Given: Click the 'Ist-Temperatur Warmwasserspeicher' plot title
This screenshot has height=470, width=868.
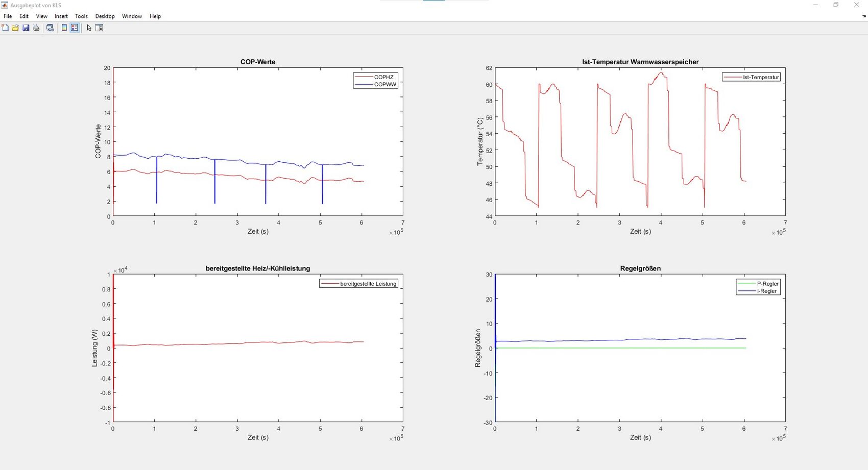Looking at the screenshot, I should pyautogui.click(x=640, y=62).
